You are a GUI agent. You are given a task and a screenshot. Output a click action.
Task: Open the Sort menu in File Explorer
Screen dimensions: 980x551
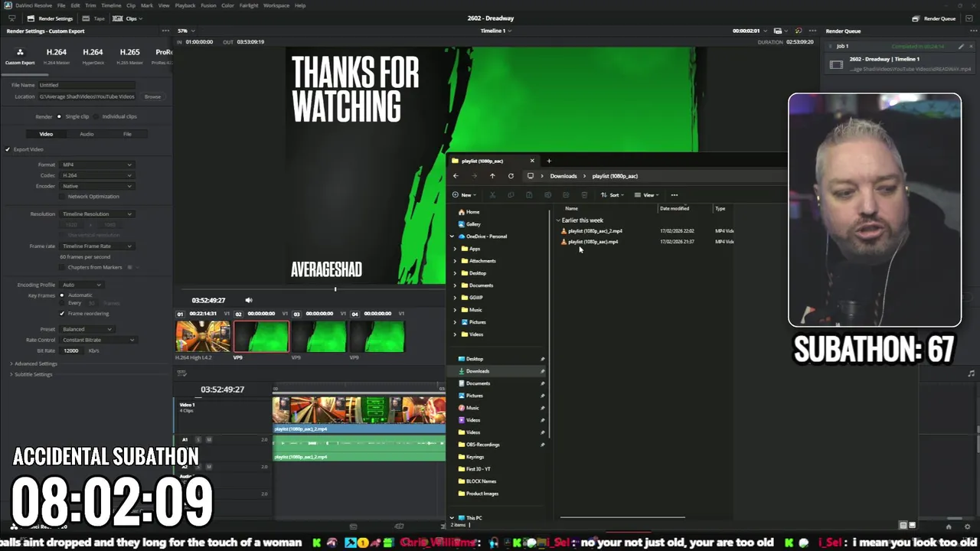612,195
